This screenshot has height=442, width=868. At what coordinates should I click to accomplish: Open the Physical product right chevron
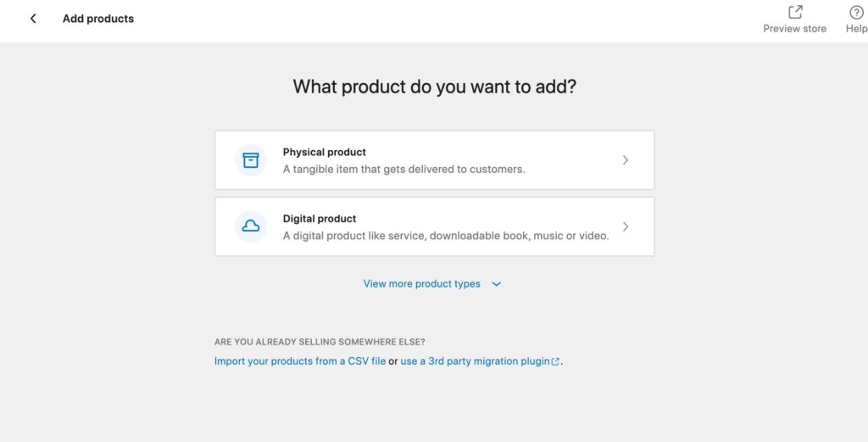(626, 159)
